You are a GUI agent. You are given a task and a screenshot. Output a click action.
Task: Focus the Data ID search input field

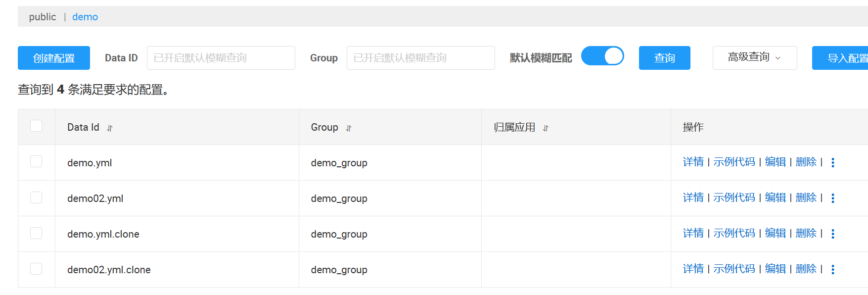[221, 58]
